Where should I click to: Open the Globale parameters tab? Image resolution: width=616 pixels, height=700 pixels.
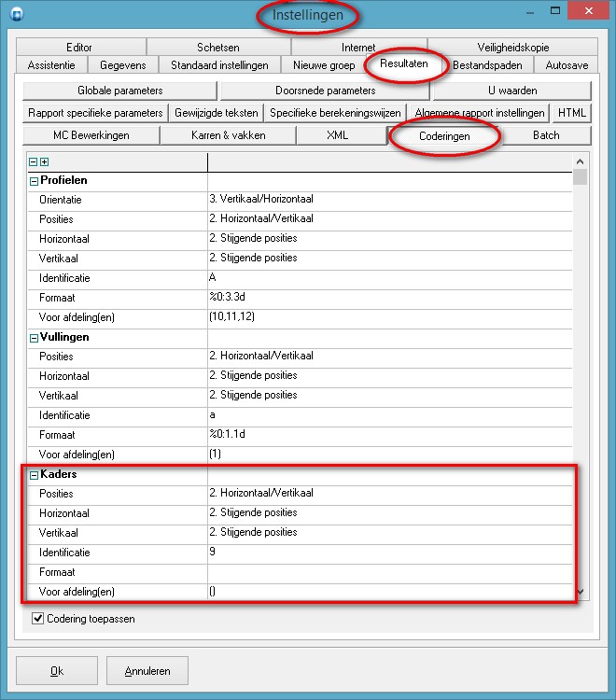[x=119, y=91]
